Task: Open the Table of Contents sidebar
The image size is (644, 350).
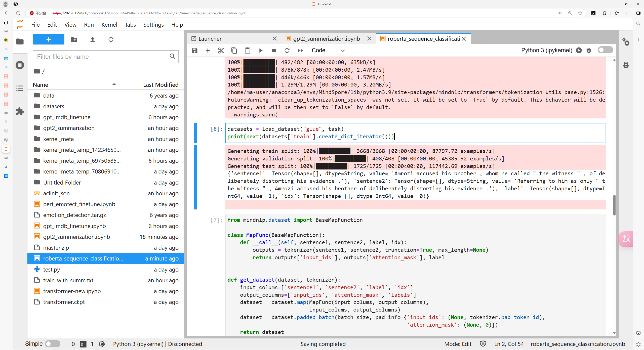Action: coord(20,88)
